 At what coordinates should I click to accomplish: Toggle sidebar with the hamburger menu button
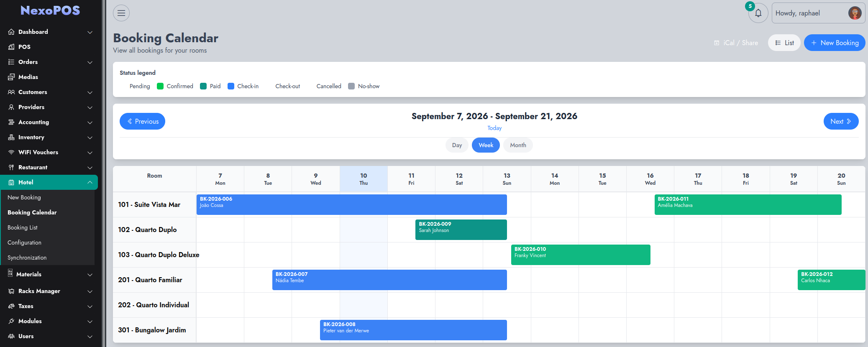[121, 13]
